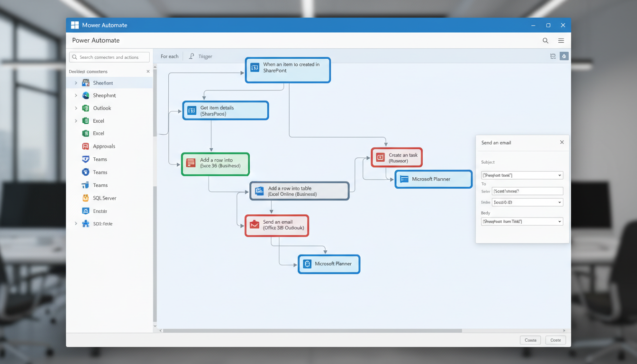Click the Power Automate header title
This screenshot has height=364, width=637.
pos(95,41)
